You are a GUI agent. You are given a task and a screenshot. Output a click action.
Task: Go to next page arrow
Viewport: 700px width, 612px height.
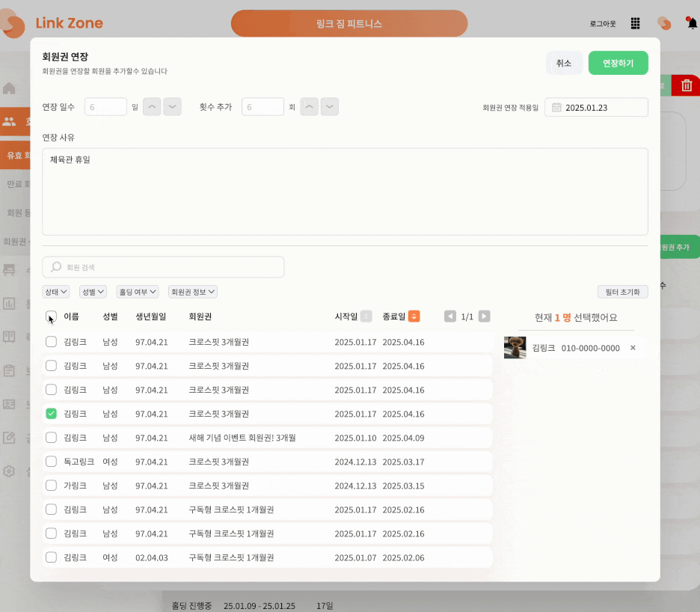click(485, 316)
